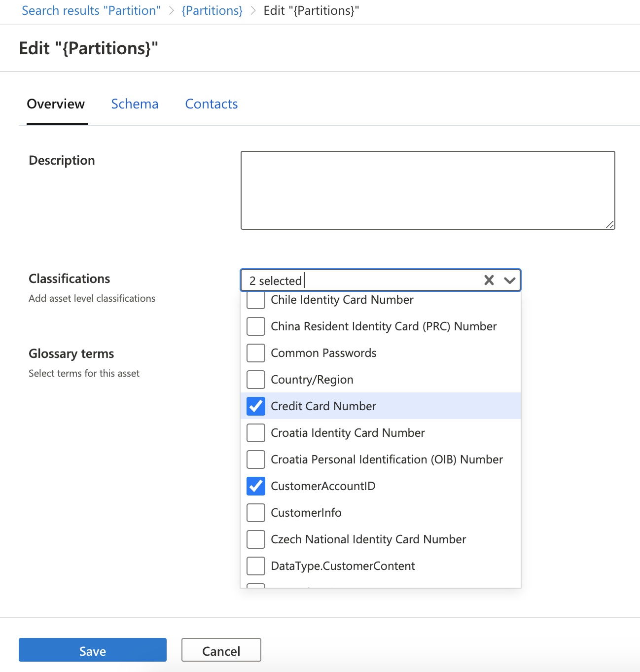This screenshot has height=672, width=640.
Task: Collapse the Classifications dropdown chevron
Action: pyautogui.click(x=510, y=281)
